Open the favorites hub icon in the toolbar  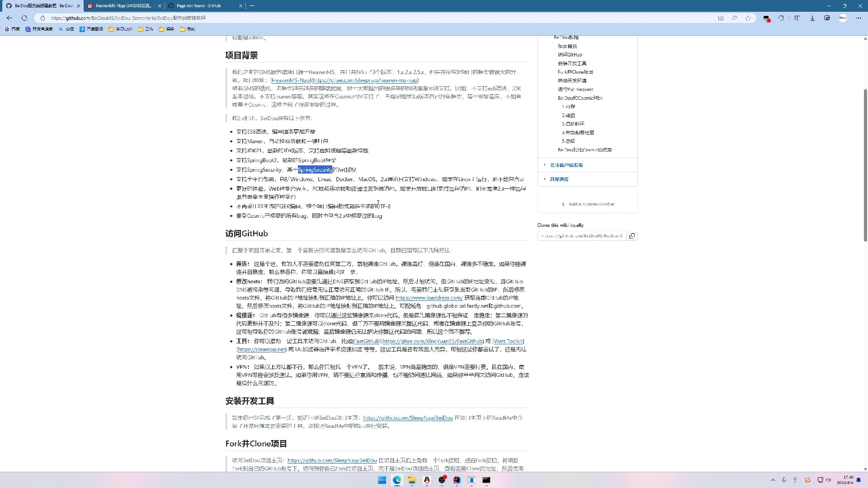click(797, 18)
